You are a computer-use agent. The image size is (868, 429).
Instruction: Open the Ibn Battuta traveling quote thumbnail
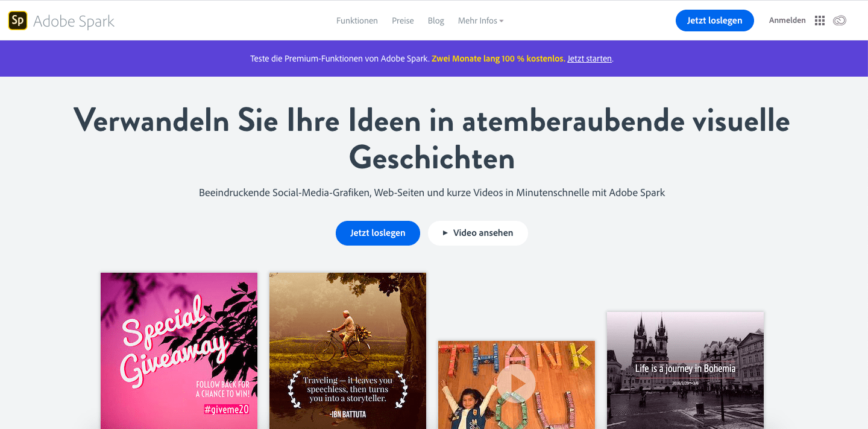point(348,351)
